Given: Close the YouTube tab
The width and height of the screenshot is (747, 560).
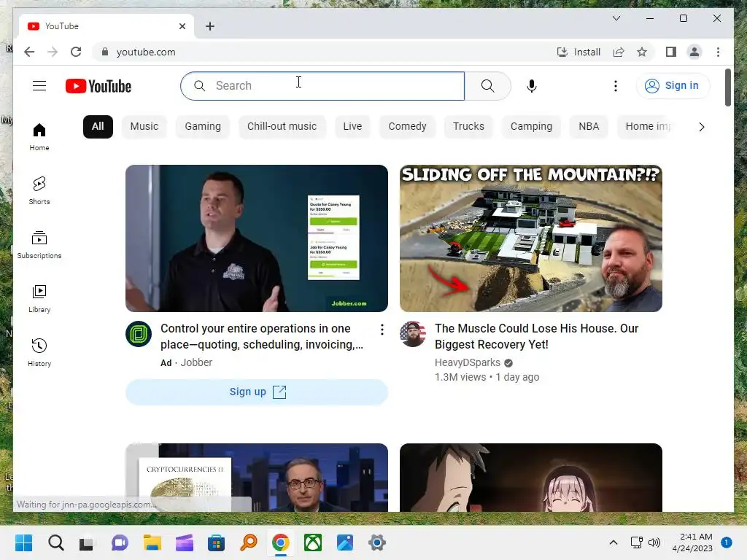Looking at the screenshot, I should click(182, 26).
